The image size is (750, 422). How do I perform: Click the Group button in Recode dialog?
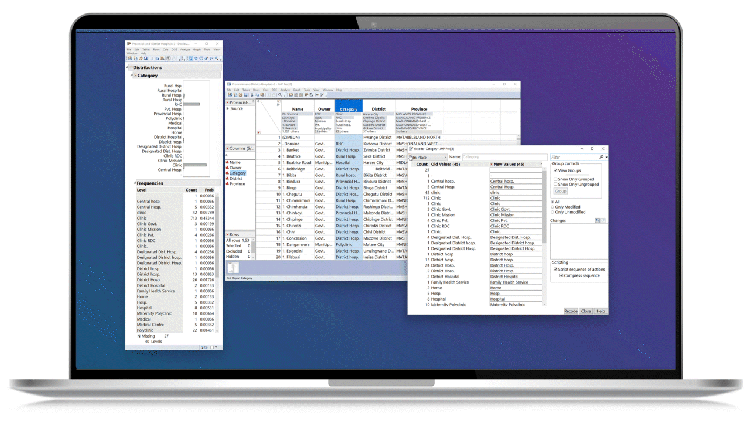[x=561, y=191]
